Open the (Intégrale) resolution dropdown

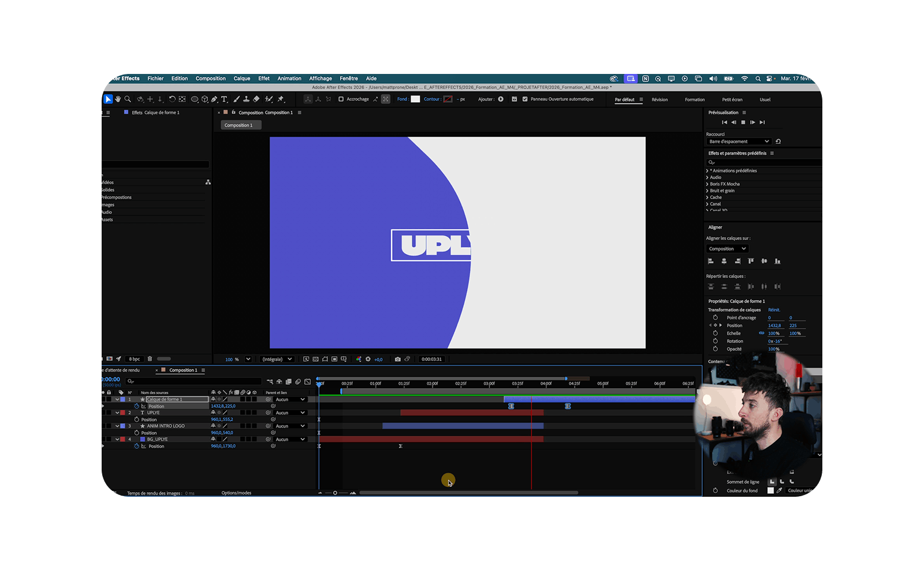pos(277,359)
